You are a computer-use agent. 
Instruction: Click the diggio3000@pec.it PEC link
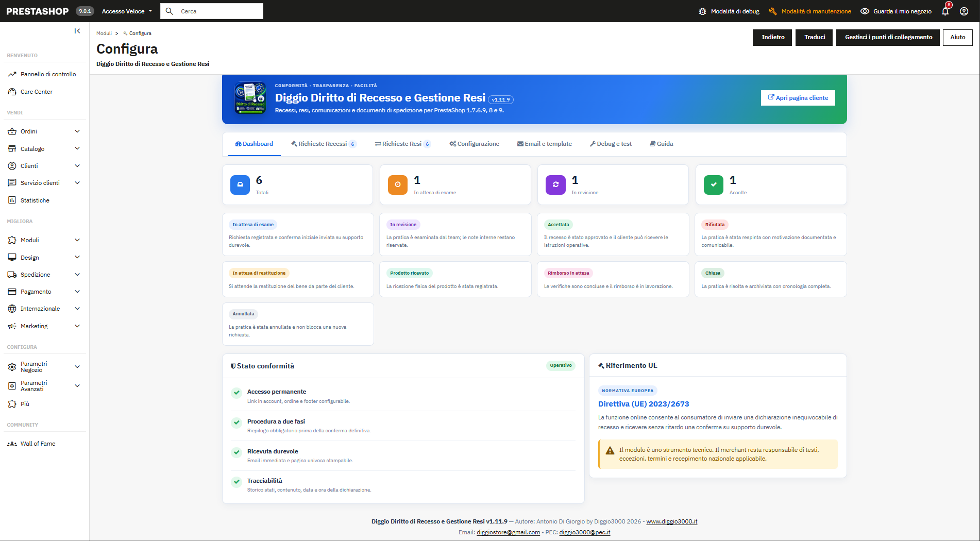coord(585,532)
